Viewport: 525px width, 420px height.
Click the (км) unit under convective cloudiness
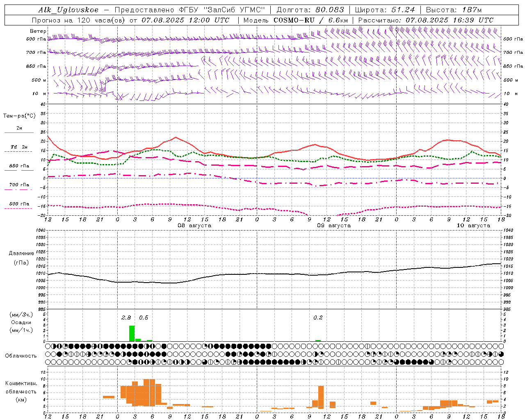pos(21,399)
